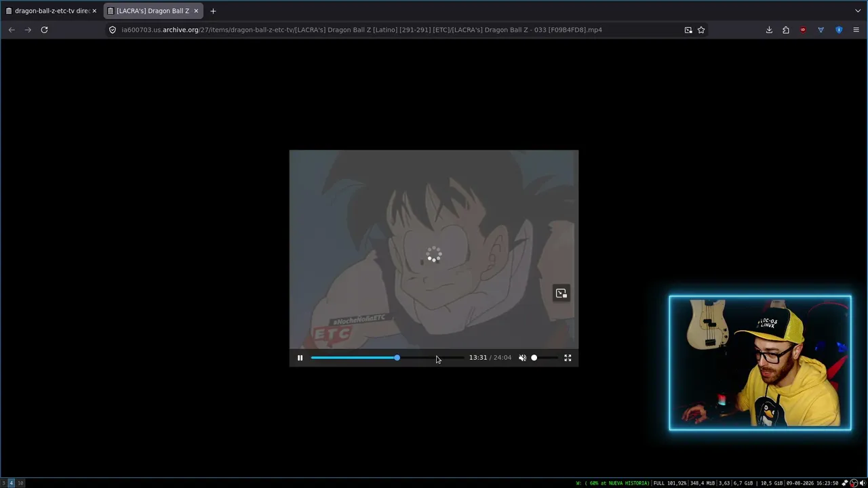Open a new browser tab

213,11
